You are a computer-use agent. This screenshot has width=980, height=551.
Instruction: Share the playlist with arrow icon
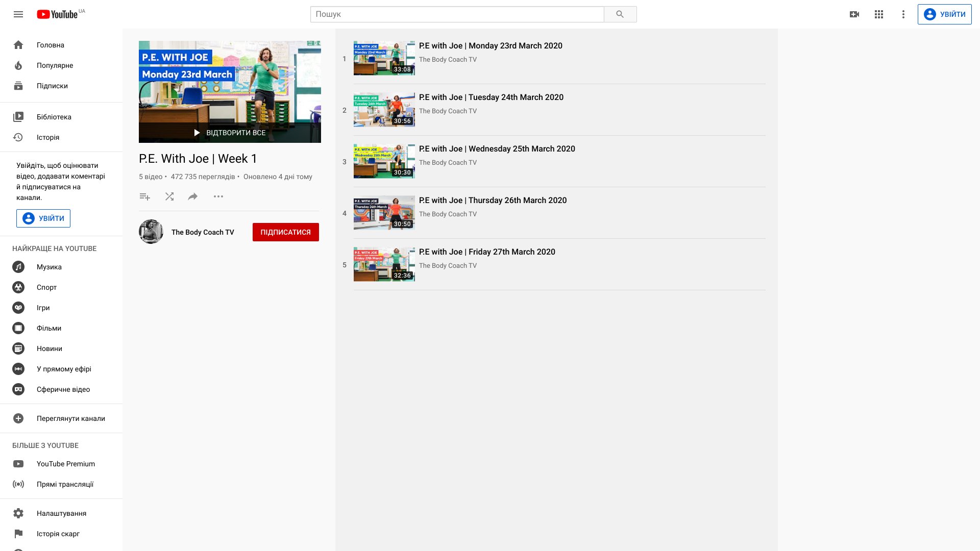coord(193,196)
